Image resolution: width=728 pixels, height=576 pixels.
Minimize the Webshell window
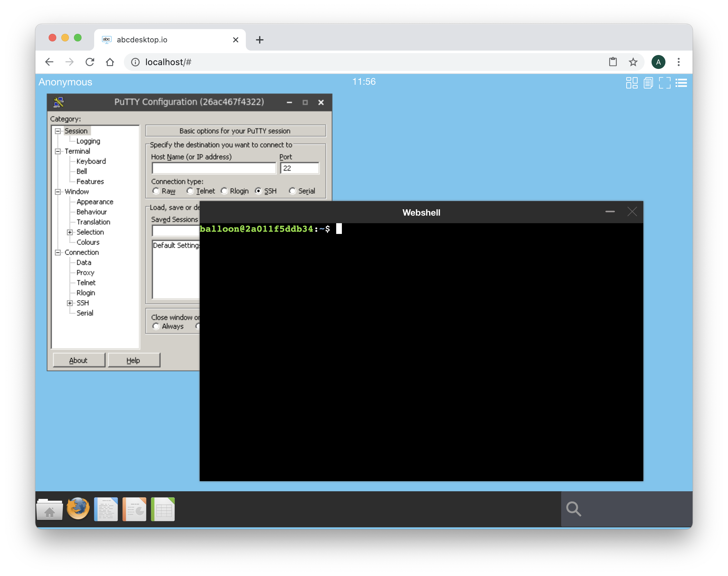610,212
